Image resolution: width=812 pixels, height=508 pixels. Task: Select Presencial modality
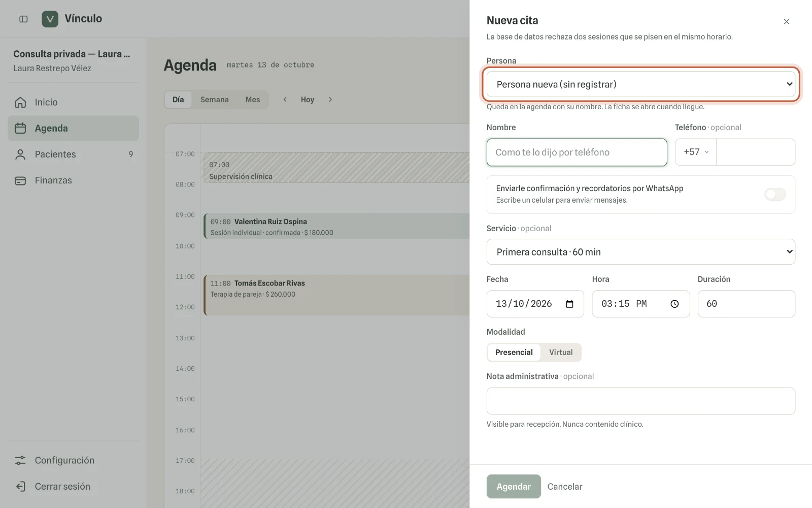point(514,352)
